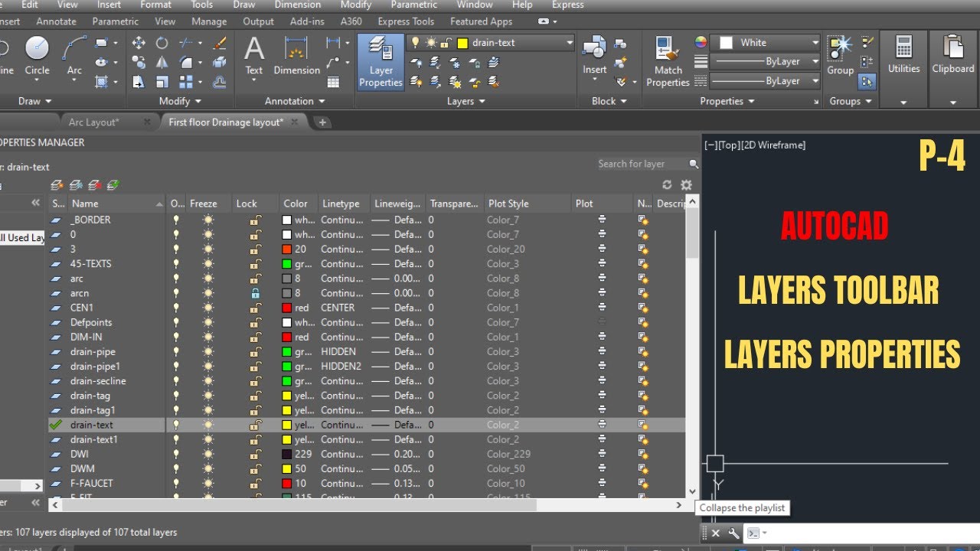Select the Circle drawing tool
Viewport: 980px width, 551px height.
[37, 56]
